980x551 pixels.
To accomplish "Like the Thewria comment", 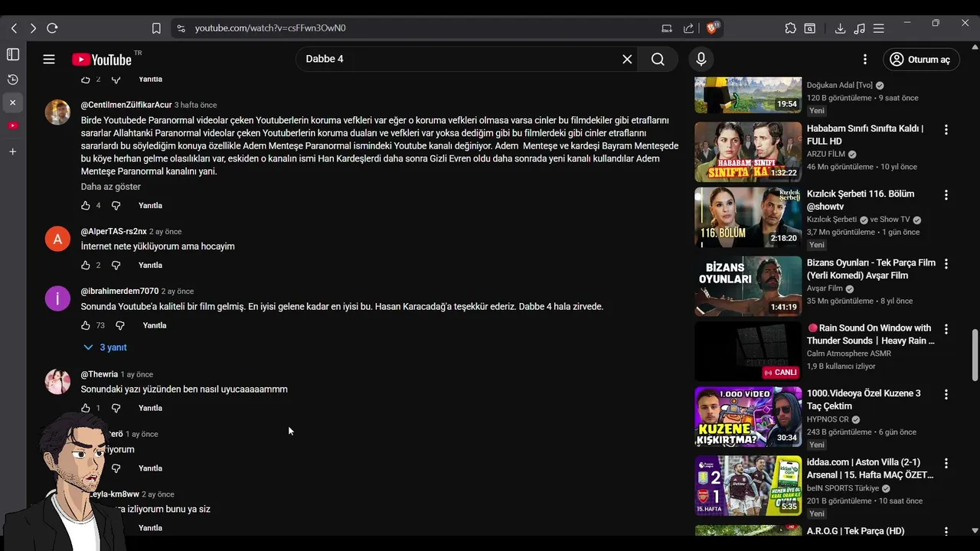I will click(x=86, y=408).
